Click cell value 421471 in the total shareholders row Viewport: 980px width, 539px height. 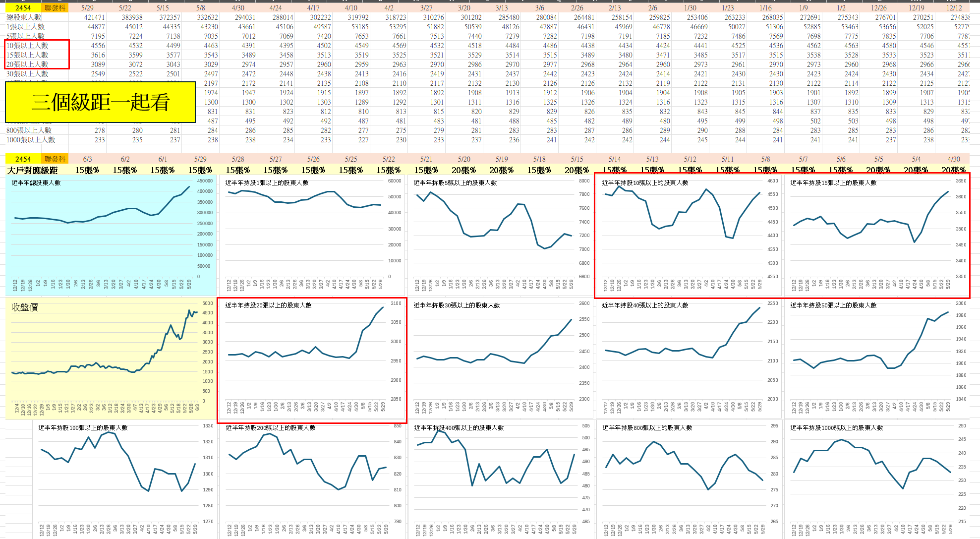click(x=94, y=17)
